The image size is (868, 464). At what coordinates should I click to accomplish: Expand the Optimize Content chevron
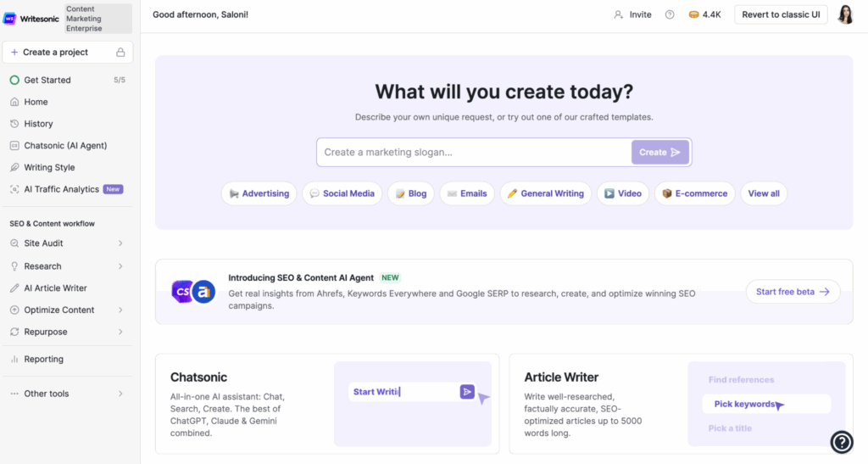120,310
